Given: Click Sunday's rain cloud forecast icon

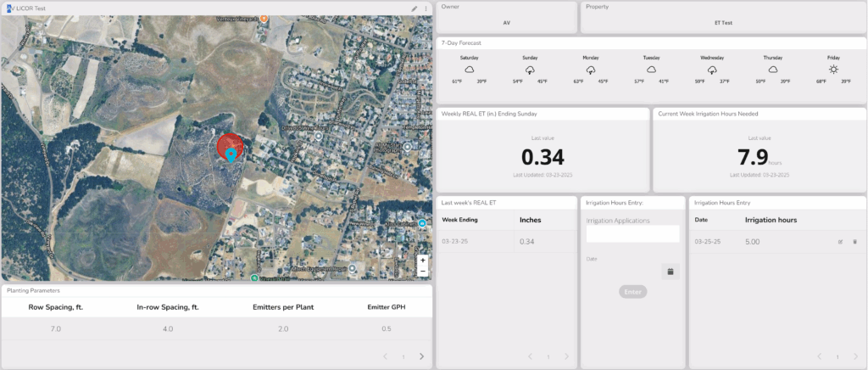Looking at the screenshot, I should [530, 69].
